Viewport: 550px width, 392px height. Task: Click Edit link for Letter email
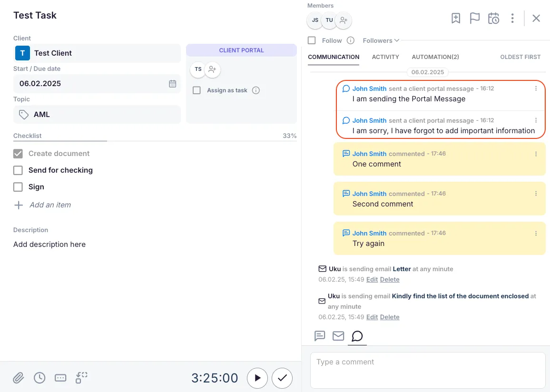pos(372,280)
